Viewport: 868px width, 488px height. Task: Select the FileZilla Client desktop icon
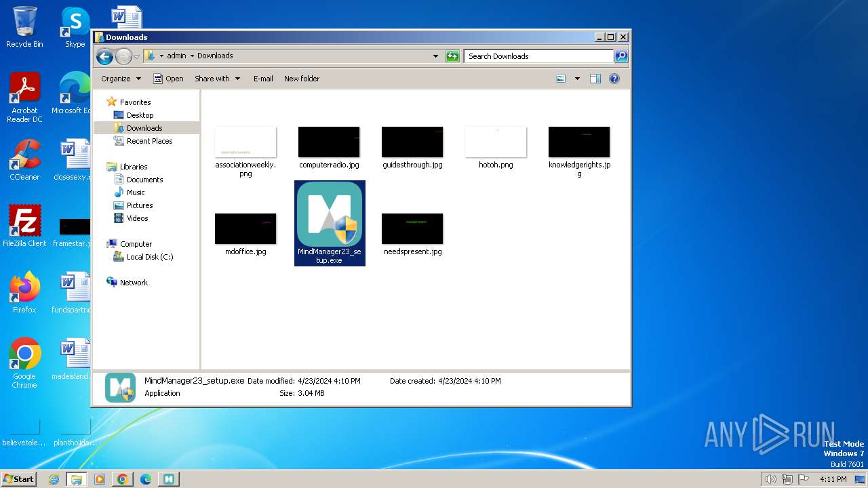[x=24, y=226]
